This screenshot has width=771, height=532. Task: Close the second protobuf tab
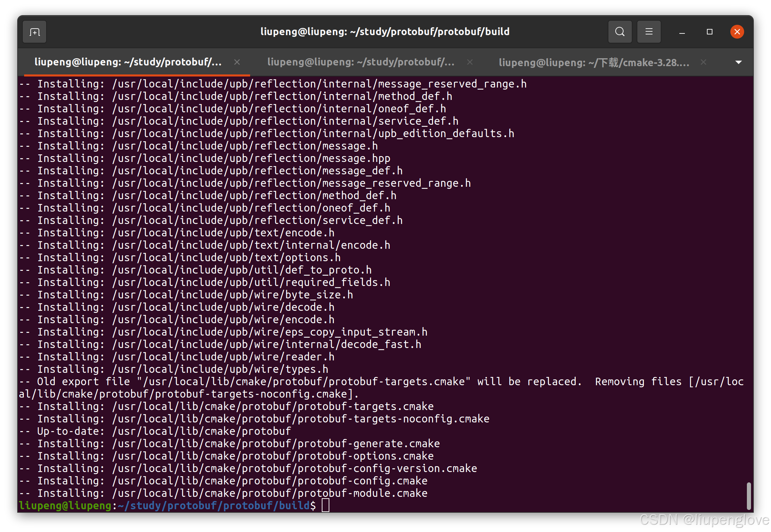[x=470, y=62]
